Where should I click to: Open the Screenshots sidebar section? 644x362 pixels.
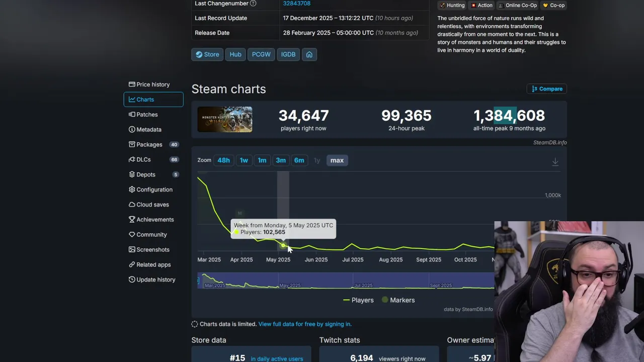(153, 249)
